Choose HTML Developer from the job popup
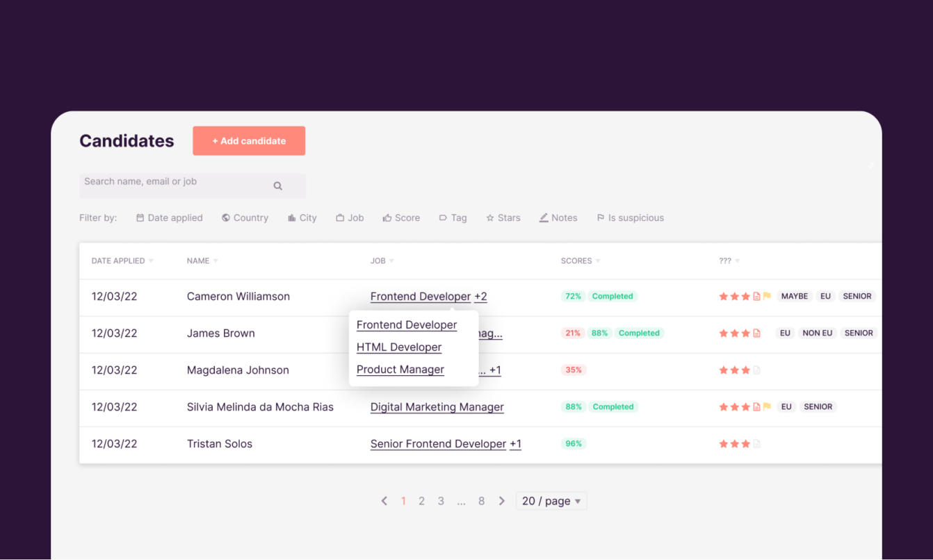933x560 pixels. click(398, 347)
